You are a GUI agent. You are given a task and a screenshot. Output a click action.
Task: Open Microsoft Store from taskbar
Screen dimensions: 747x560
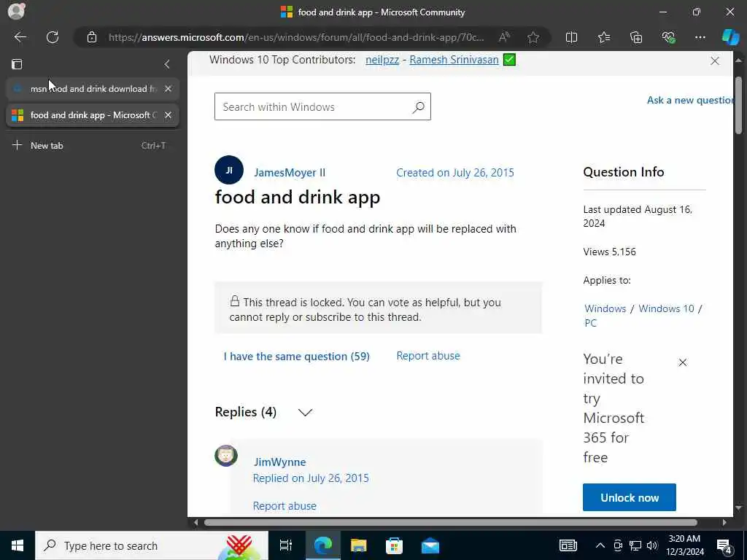click(394, 545)
